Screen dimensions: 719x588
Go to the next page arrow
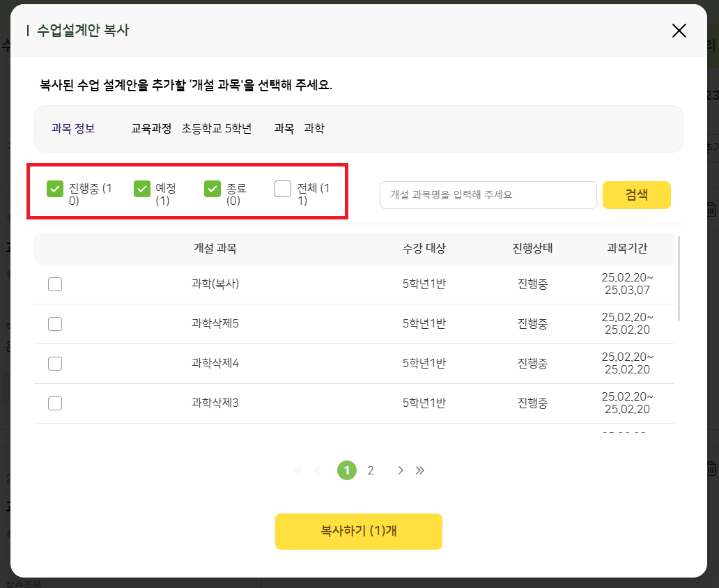coord(401,470)
